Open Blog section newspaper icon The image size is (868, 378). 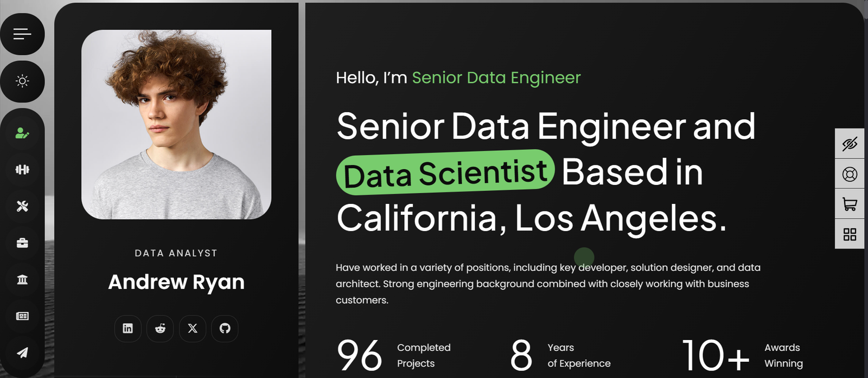22,316
